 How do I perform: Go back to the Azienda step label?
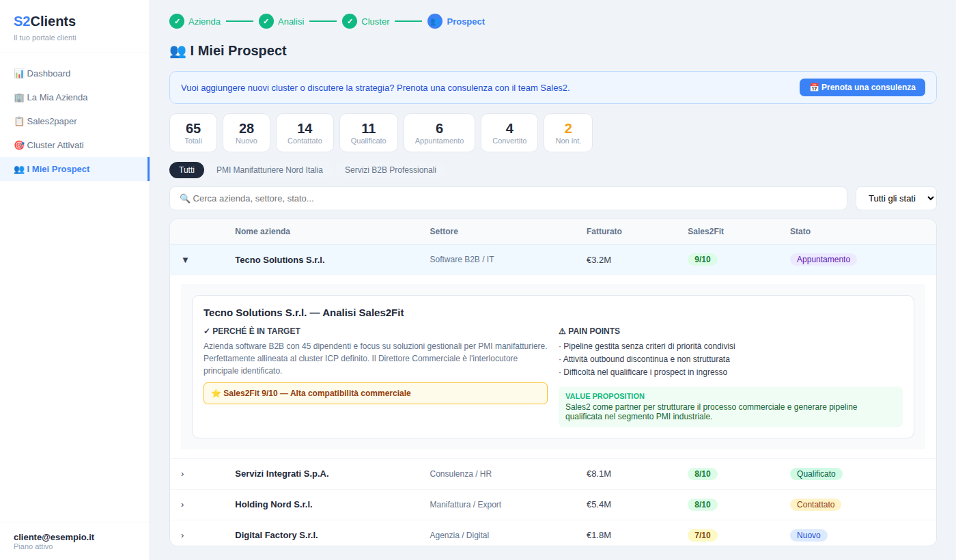(204, 21)
